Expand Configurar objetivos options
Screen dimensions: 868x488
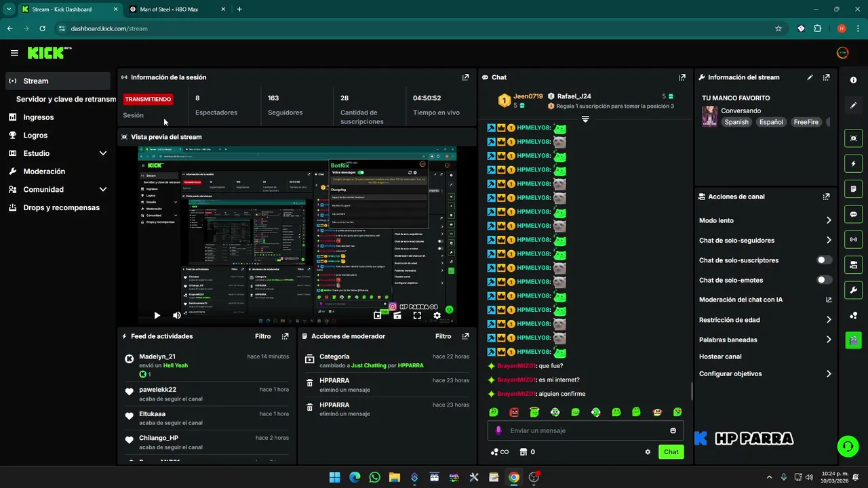(829, 373)
